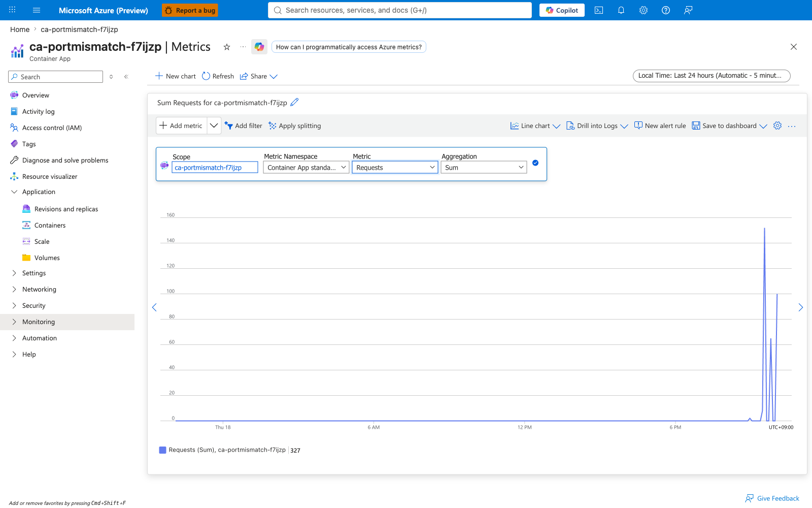
Task: Click Scope field ca-portmismatch-f7ijzp
Action: [215, 167]
